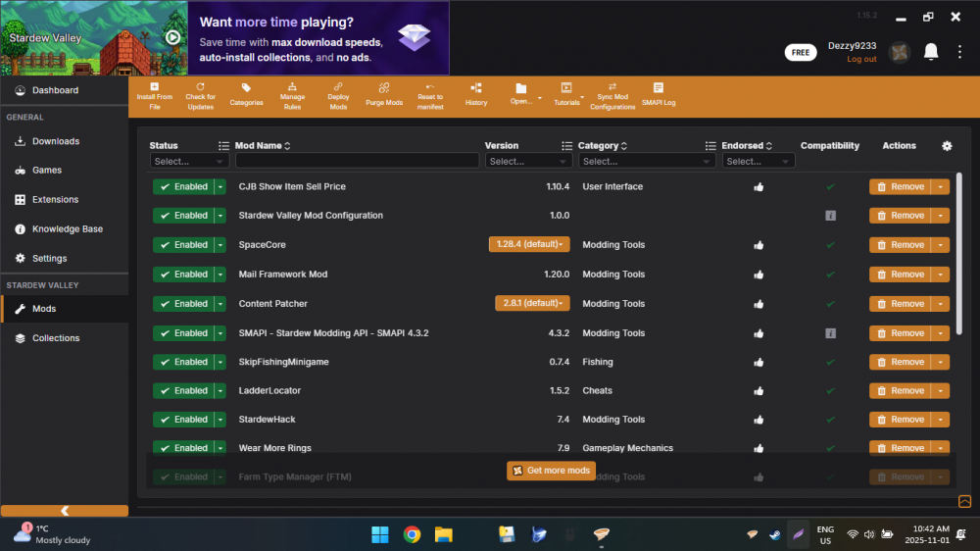Open the notifications bell

pos(931,52)
